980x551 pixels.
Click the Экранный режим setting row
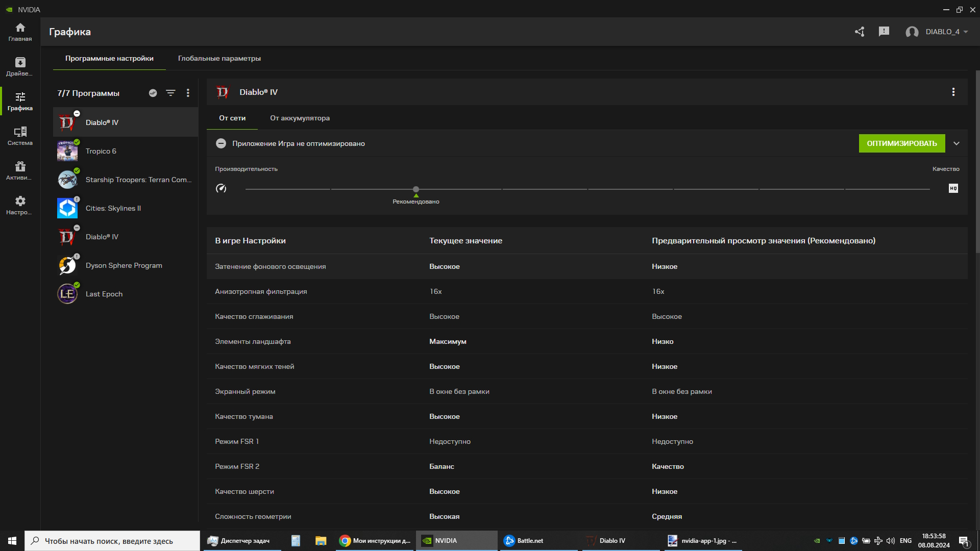coord(587,391)
